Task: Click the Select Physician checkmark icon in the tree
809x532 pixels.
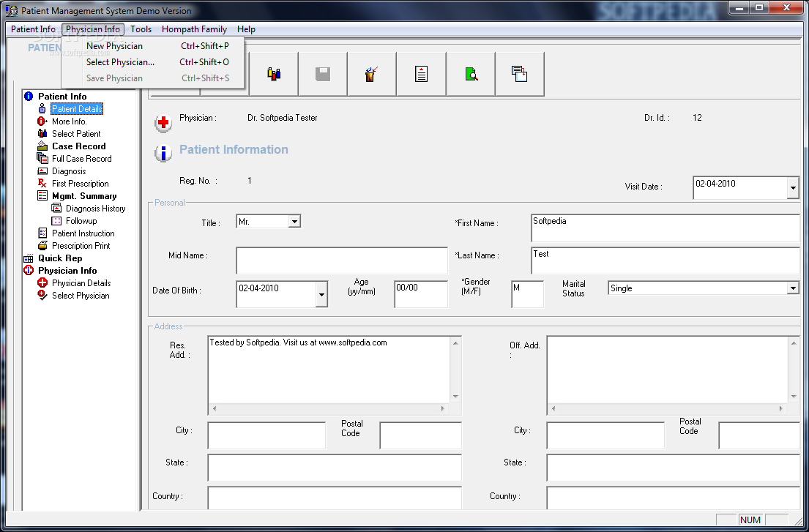Action: tap(42, 296)
